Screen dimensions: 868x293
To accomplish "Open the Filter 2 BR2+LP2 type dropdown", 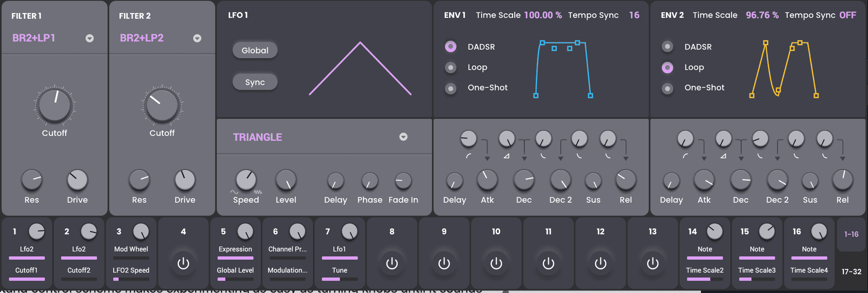I will pos(197,38).
